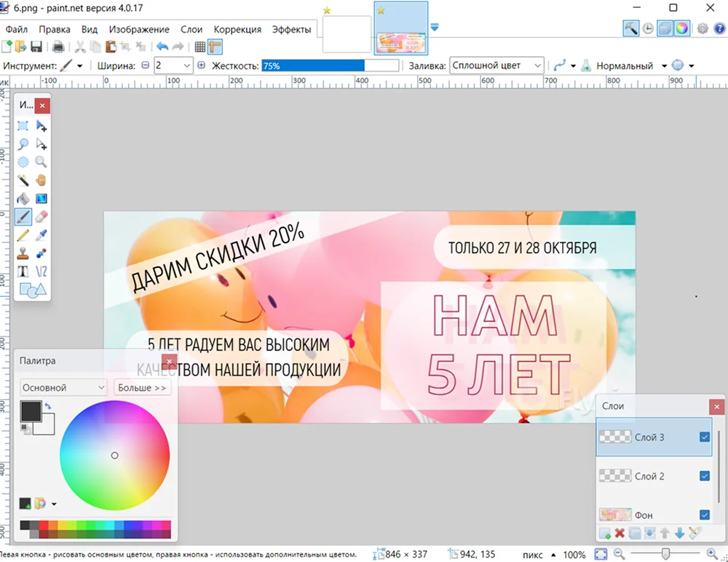Toggle visibility of Слой 2
Screen dimensions: 728x562
pos(703,476)
